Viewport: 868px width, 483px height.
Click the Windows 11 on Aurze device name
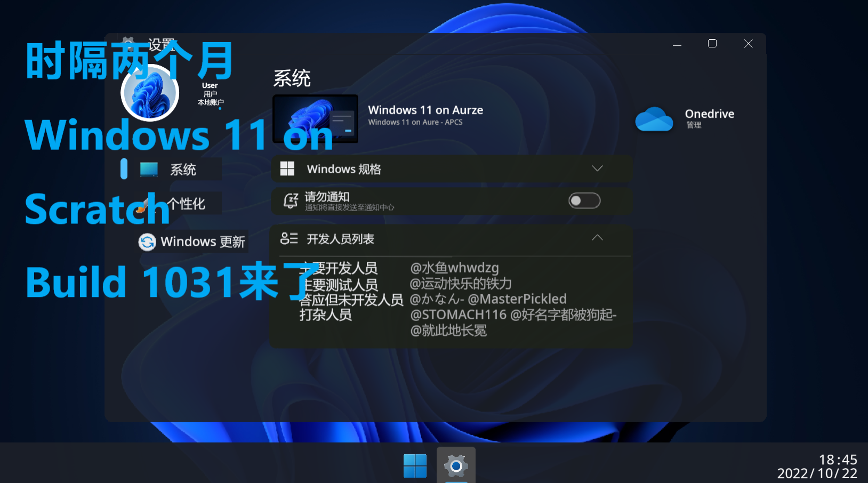tap(425, 110)
